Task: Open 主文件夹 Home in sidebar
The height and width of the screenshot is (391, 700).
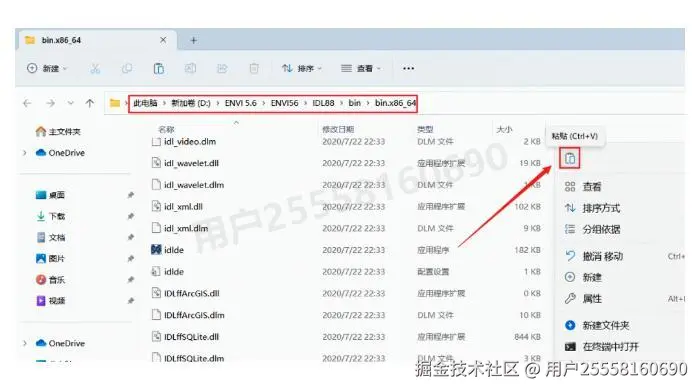Action: pyautogui.click(x=58, y=132)
